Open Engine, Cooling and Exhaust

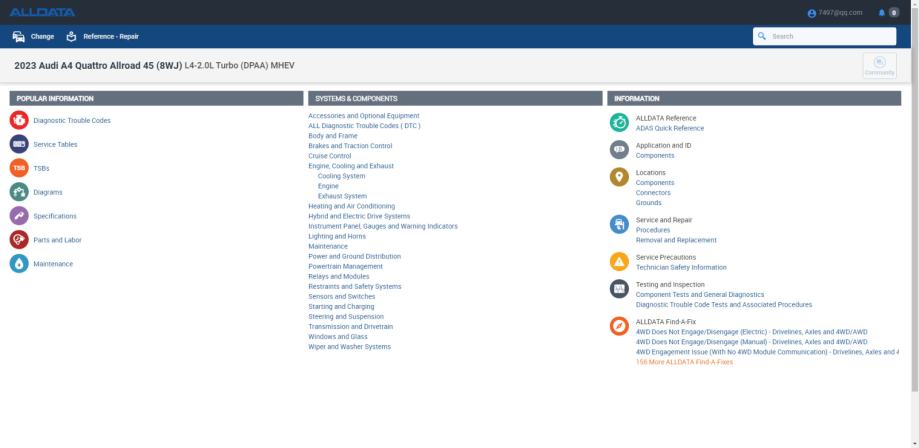coord(351,166)
